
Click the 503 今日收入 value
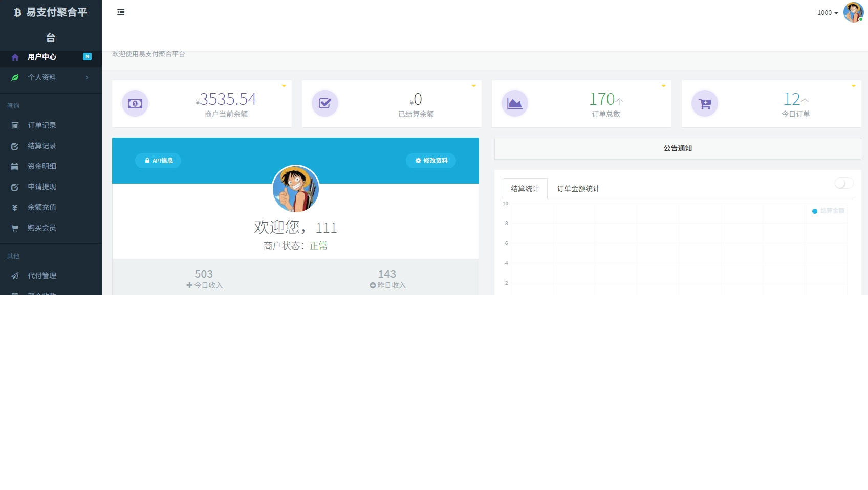coord(204,274)
